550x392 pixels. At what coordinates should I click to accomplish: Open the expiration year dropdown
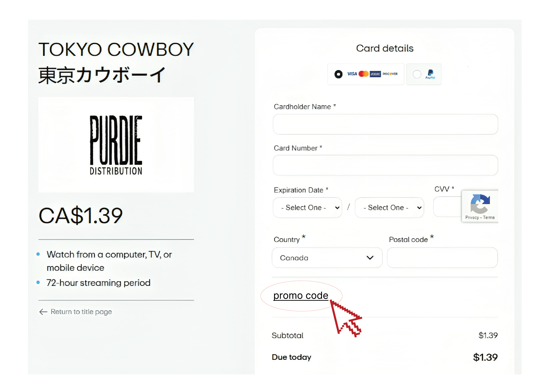tap(389, 207)
